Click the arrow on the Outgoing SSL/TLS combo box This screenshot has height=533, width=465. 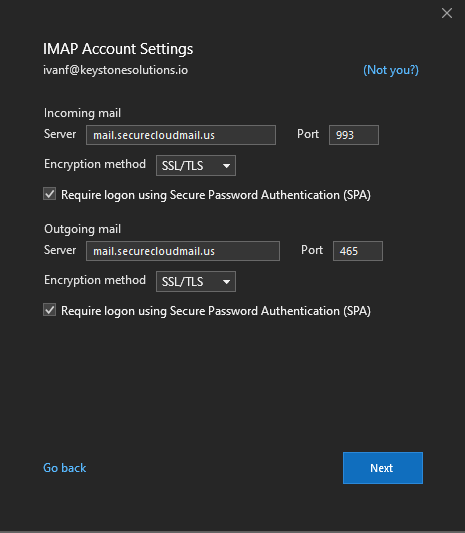tap(226, 282)
